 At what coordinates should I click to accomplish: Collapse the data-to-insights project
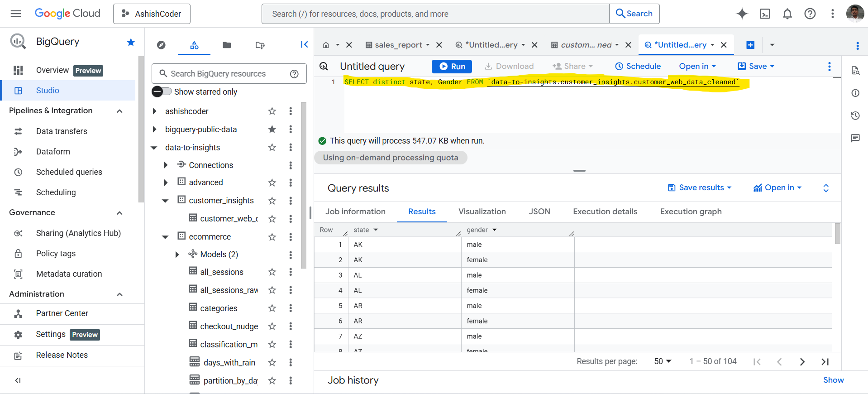(x=154, y=148)
